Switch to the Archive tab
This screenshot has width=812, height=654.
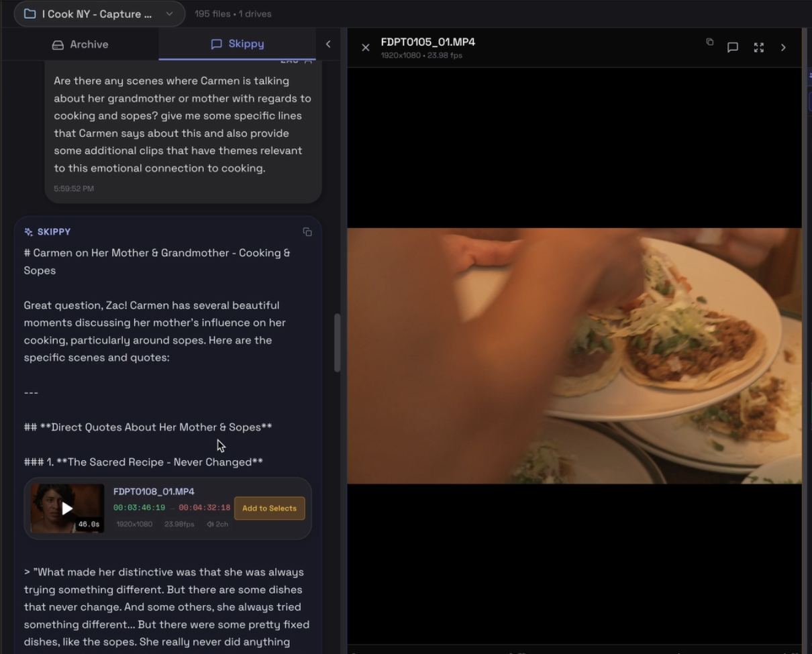point(81,44)
